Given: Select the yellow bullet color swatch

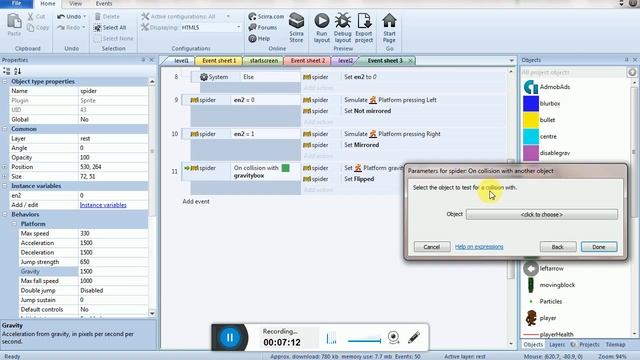Looking at the screenshot, I should pos(531,120).
